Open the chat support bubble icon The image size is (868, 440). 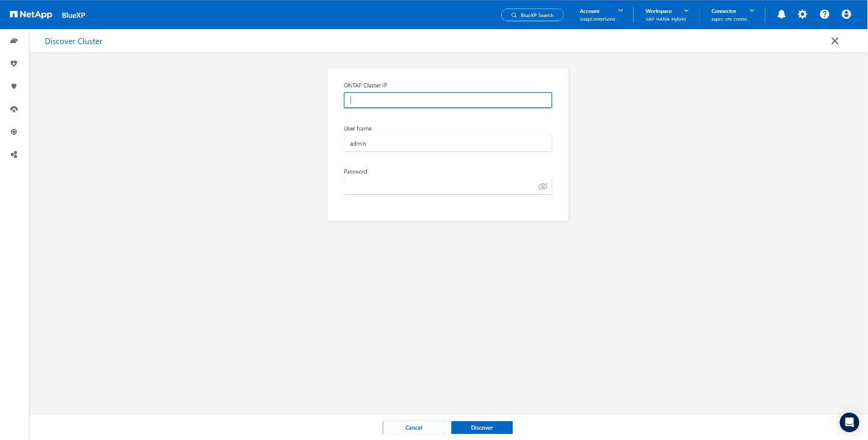[849, 422]
